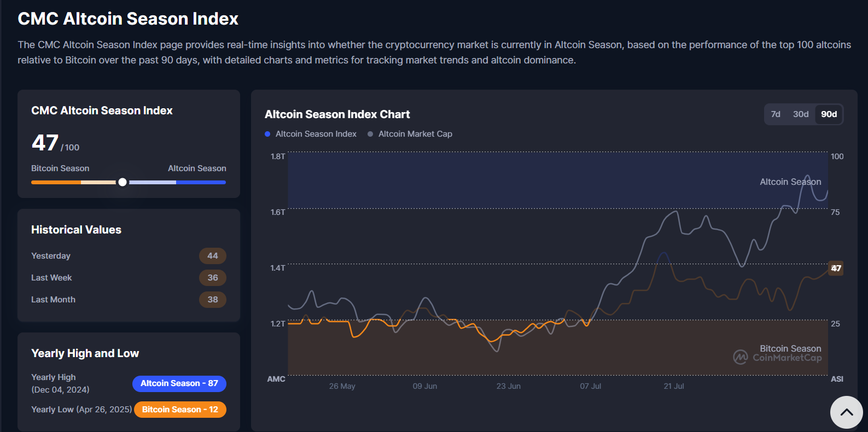The width and height of the screenshot is (868, 432).
Task: Switch chart range to 30d
Action: coord(801,114)
